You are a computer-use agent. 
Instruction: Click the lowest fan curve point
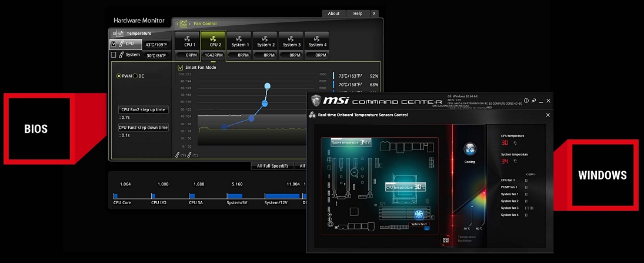[x=224, y=127]
